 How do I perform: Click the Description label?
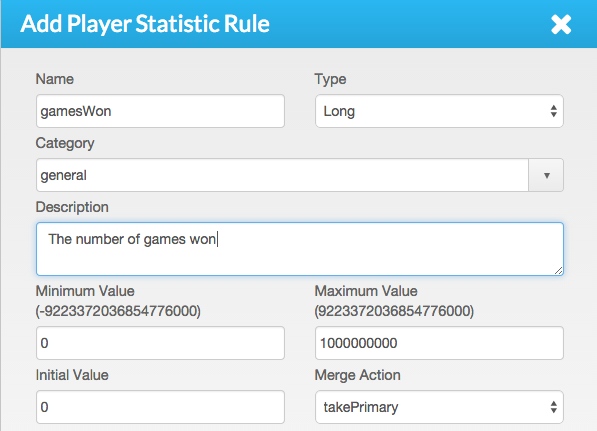[x=72, y=207]
